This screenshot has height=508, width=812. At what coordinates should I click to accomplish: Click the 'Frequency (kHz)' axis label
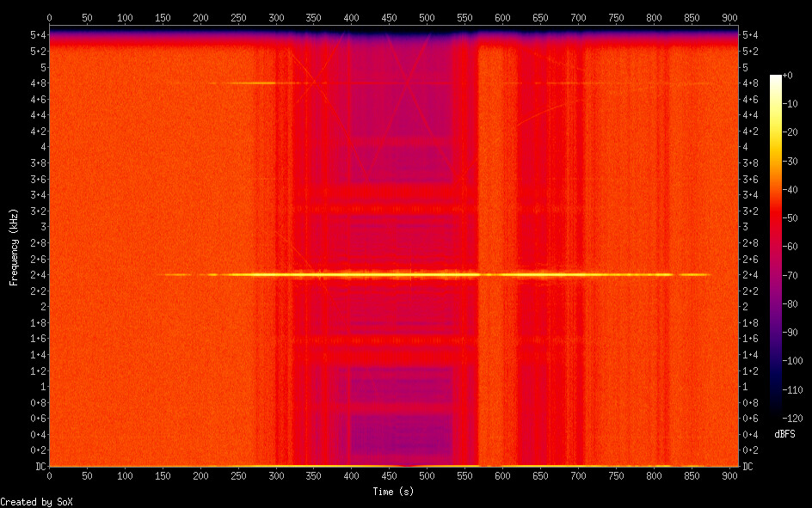coord(14,248)
